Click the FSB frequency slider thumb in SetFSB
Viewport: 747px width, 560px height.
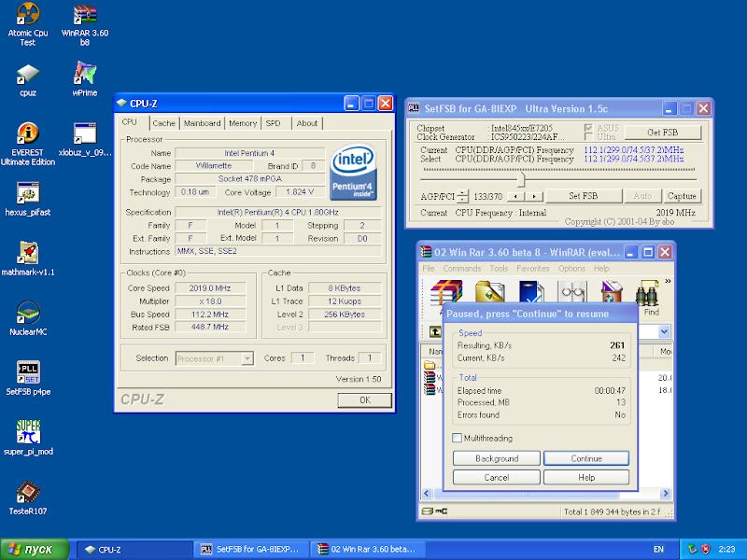(x=521, y=179)
